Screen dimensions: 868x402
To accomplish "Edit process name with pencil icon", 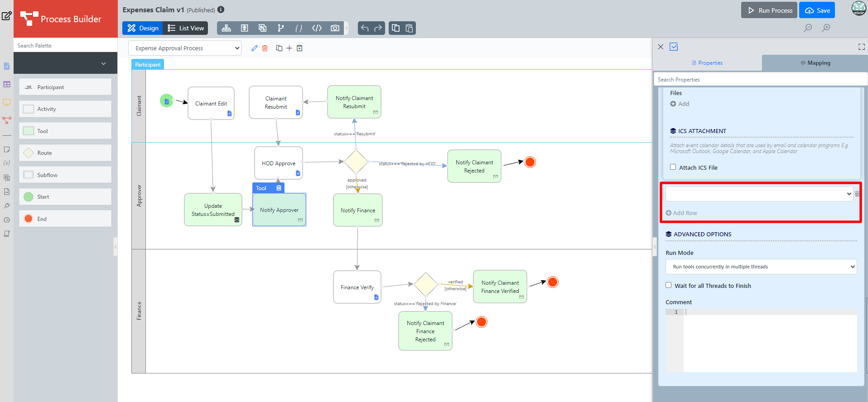I will click(x=254, y=48).
